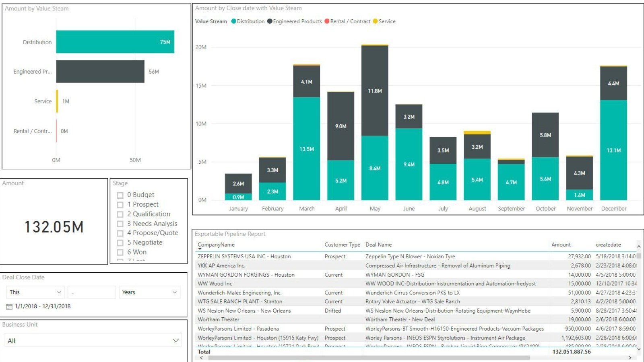Click the Service legend dot
The height and width of the screenshot is (362, 644).
click(x=375, y=21)
